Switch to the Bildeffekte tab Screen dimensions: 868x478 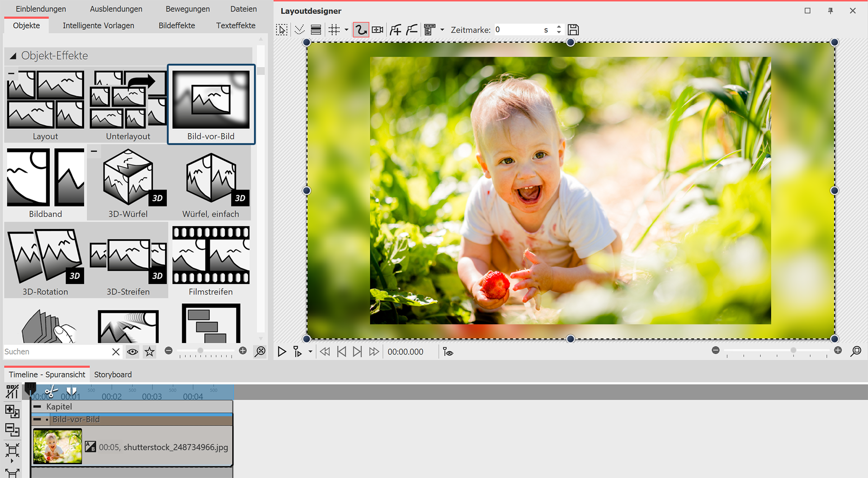click(177, 25)
